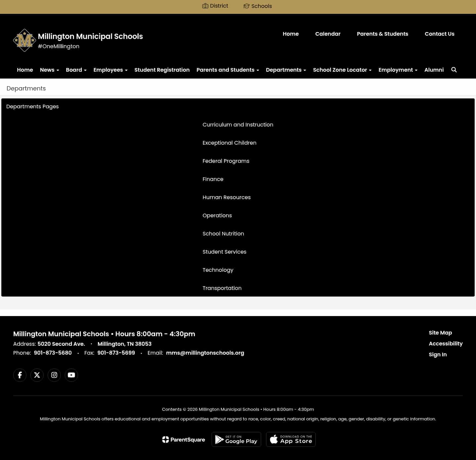Open the Human Resources department page
Screen dimensions: 476x460
pos(227,197)
